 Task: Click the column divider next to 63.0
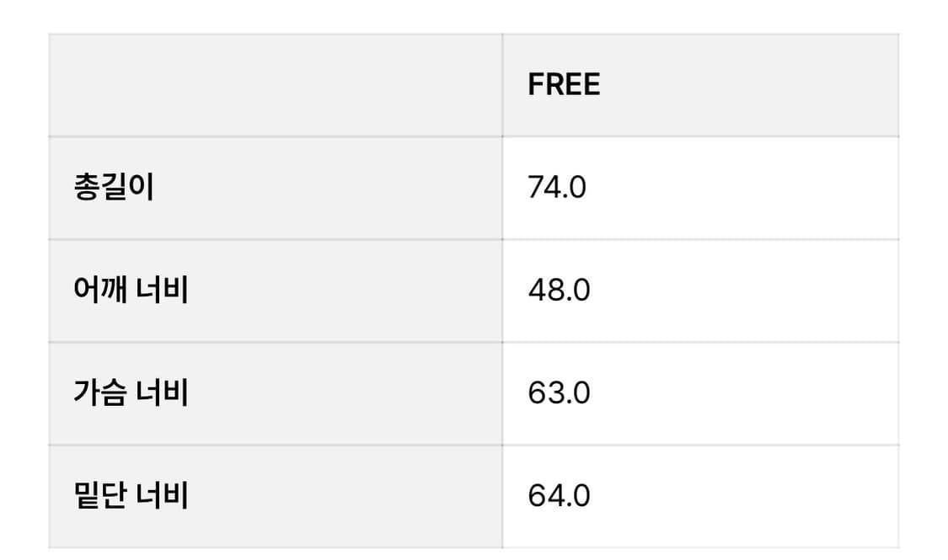[x=502, y=393]
